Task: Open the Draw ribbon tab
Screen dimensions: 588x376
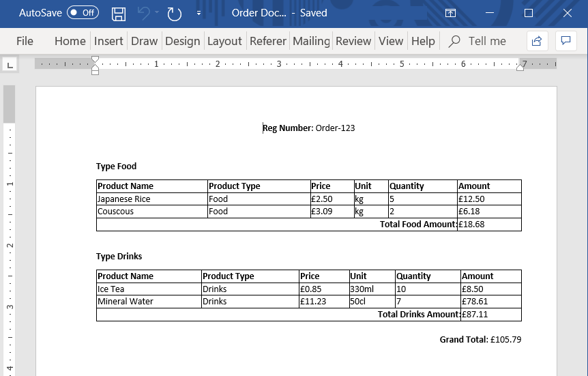Action: [x=144, y=41]
